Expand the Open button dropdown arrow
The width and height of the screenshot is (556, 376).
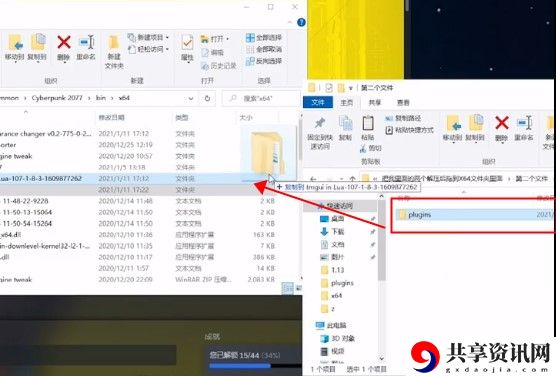(x=227, y=38)
